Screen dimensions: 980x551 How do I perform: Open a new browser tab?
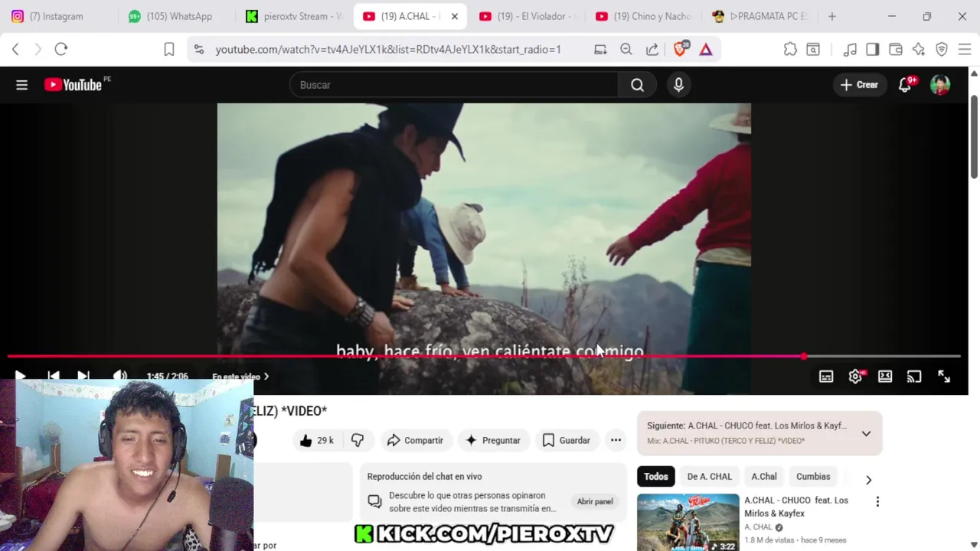pyautogui.click(x=831, y=16)
